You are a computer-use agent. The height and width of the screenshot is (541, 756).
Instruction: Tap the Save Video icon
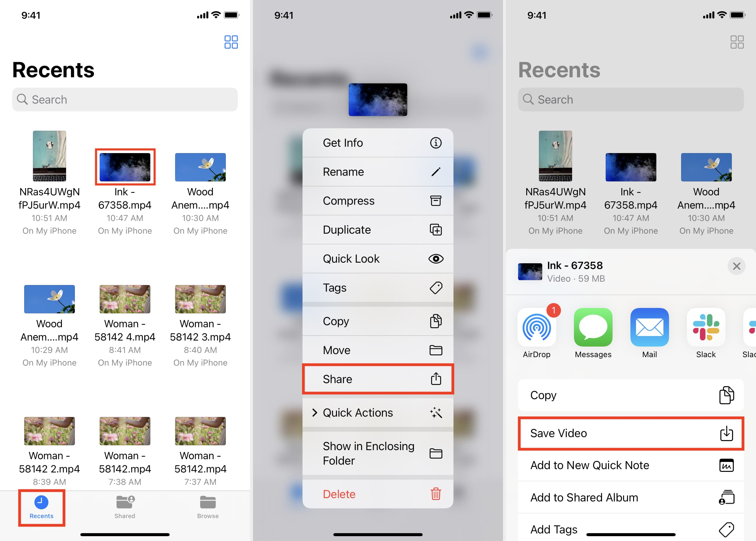click(x=727, y=433)
